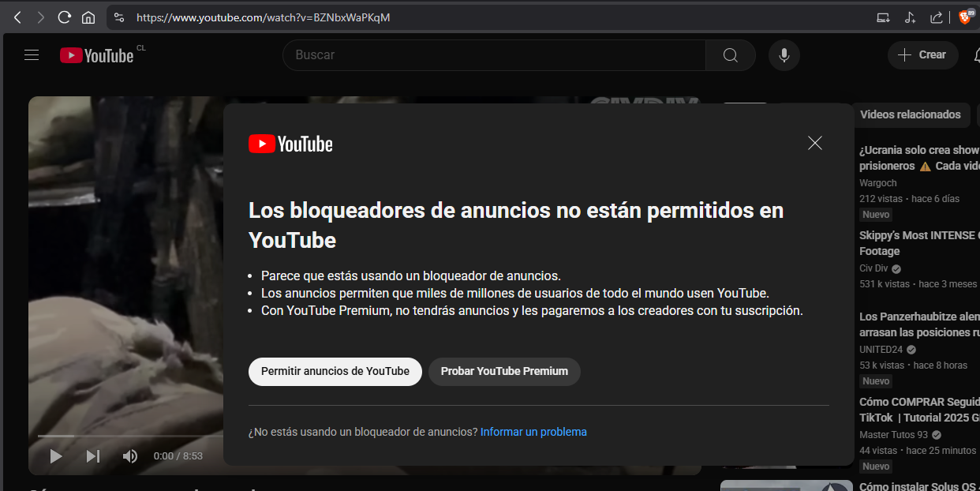This screenshot has height=491, width=980.
Task: Run search with magnifying glass button
Action: pos(731,55)
